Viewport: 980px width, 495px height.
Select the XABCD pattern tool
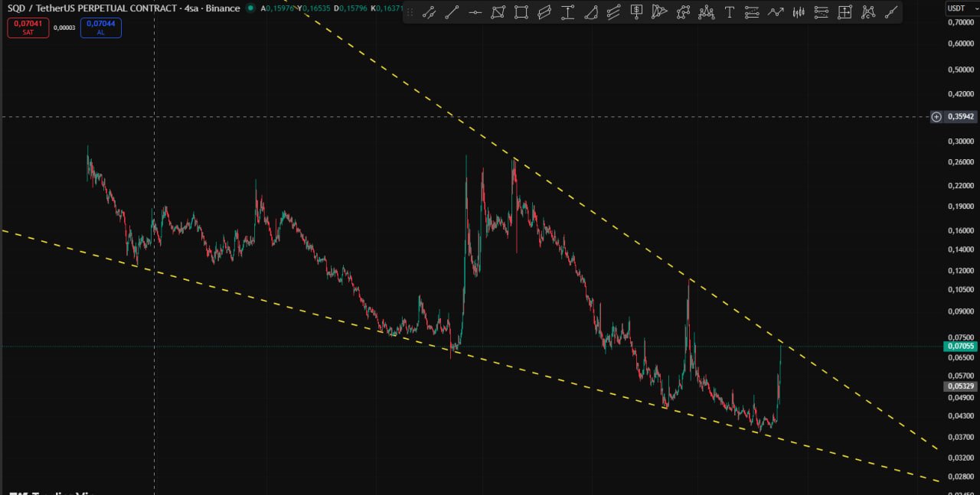(x=659, y=12)
